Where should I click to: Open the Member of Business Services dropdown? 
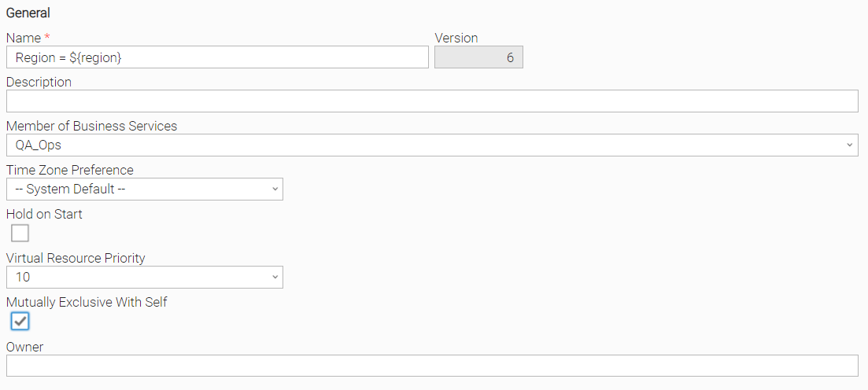(432, 145)
